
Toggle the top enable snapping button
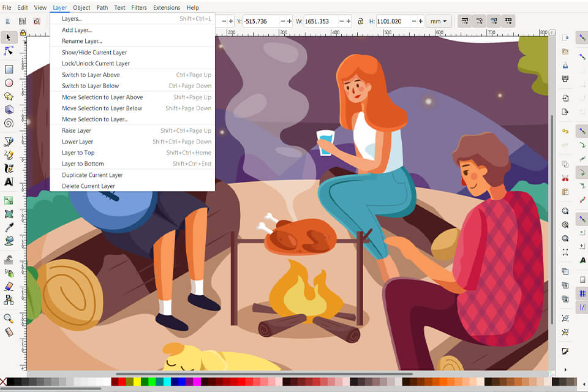click(582, 37)
